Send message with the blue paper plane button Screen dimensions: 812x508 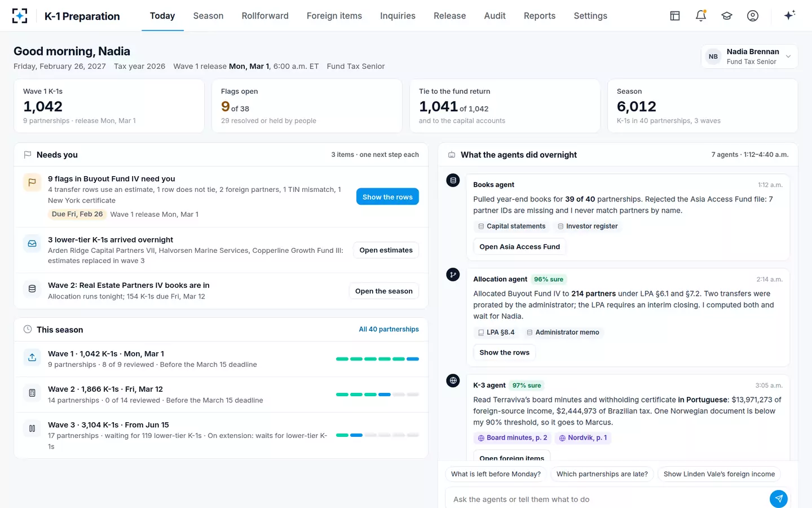click(779, 499)
